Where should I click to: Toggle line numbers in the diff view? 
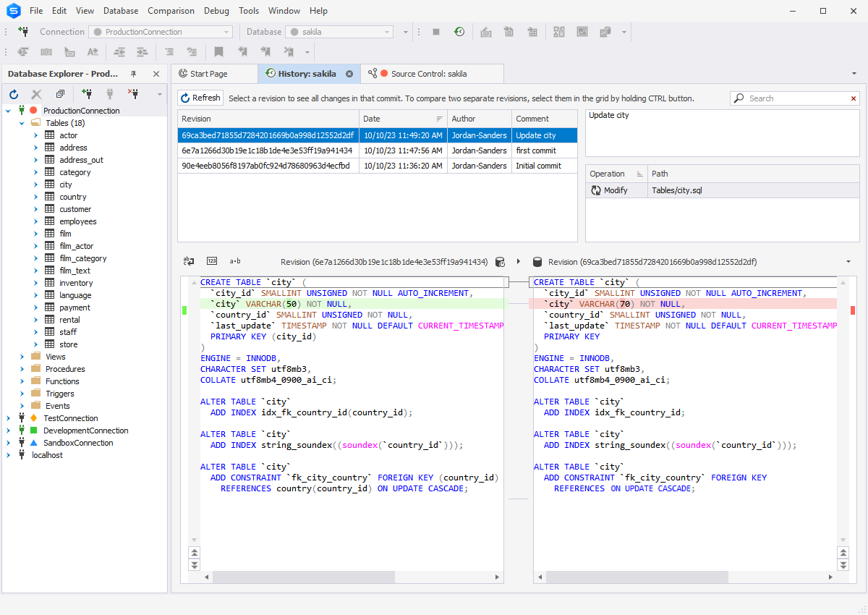pos(212,261)
